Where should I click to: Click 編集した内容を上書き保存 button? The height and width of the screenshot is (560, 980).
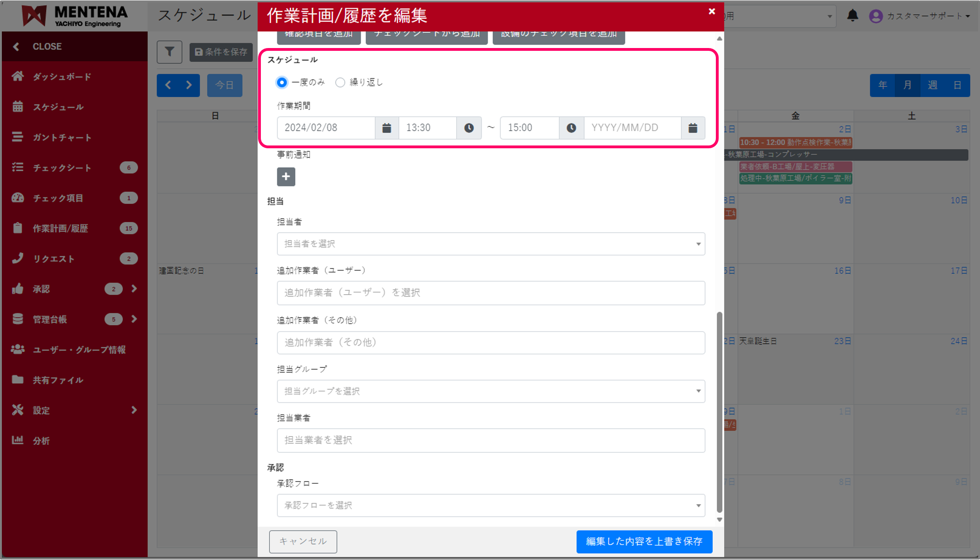[x=644, y=541]
